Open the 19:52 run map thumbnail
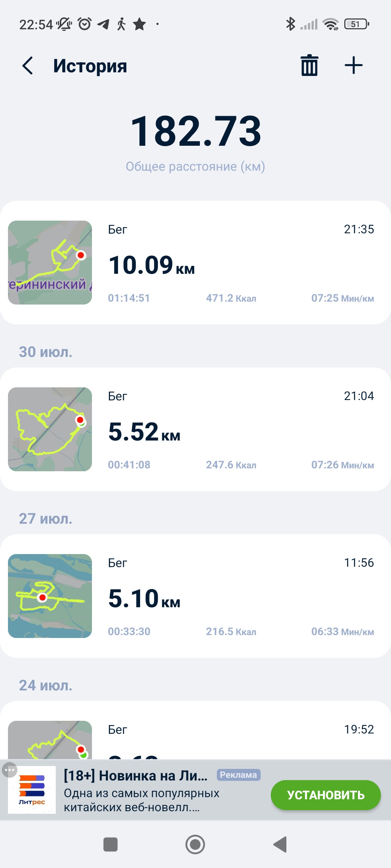391x868 pixels. 50,740
